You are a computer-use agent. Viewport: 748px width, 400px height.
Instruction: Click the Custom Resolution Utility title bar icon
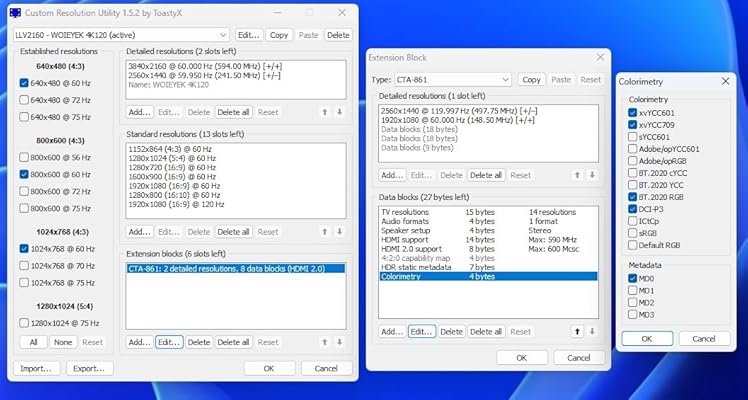pyautogui.click(x=15, y=12)
